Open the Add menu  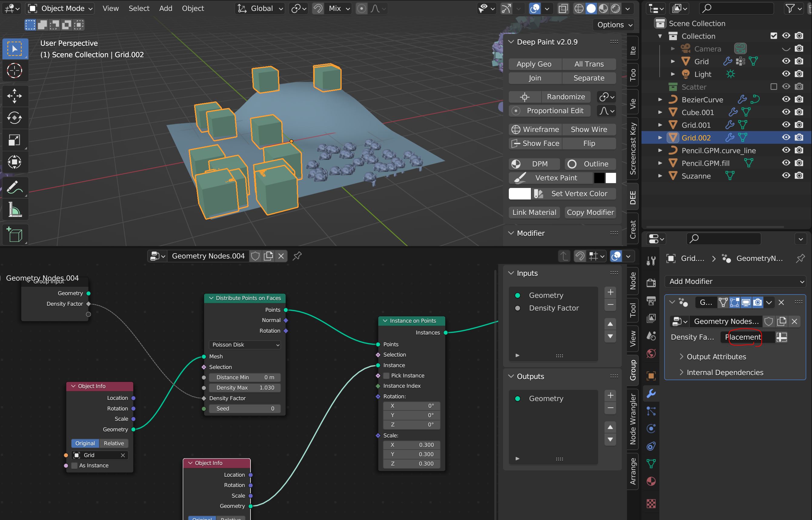click(165, 8)
